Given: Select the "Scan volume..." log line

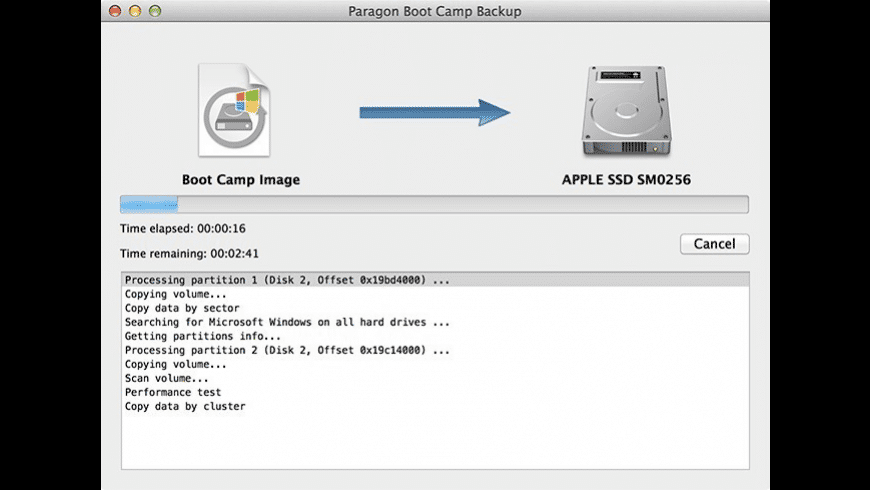Looking at the screenshot, I should pos(167,378).
